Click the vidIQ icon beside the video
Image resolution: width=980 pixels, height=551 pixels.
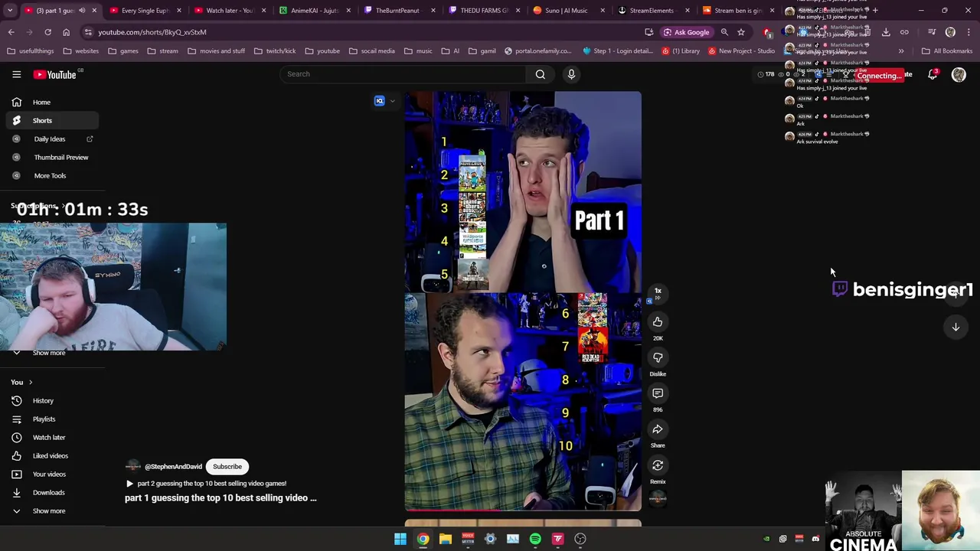[379, 101]
